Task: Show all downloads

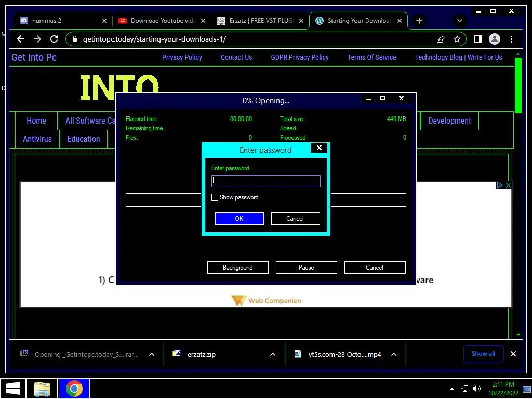Action: 484,354
